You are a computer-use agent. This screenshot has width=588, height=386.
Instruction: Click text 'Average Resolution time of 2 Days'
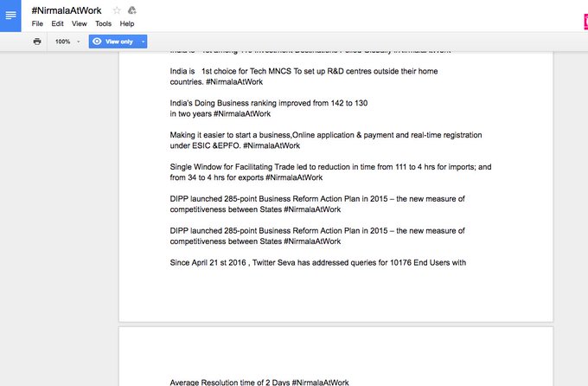230,383
